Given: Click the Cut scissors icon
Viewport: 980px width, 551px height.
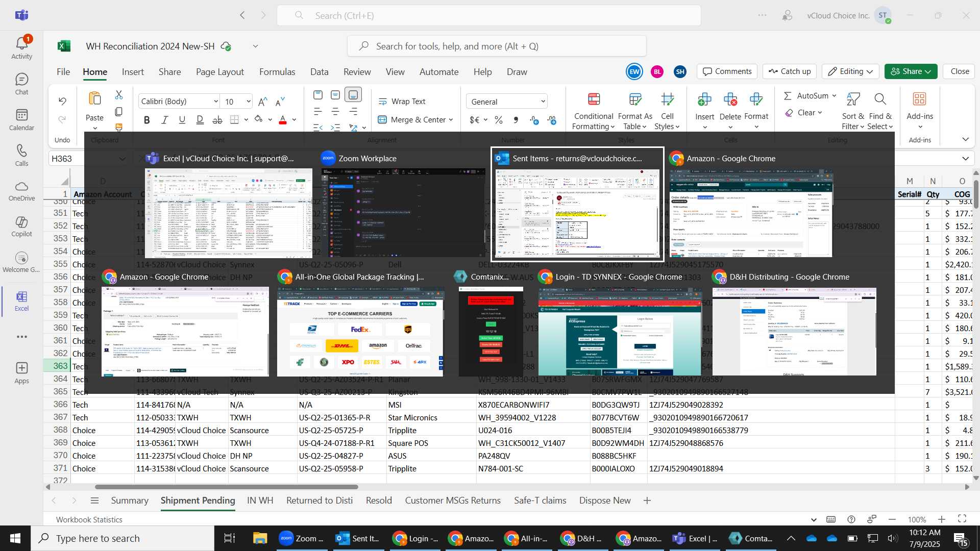Looking at the screenshot, I should coord(119,95).
